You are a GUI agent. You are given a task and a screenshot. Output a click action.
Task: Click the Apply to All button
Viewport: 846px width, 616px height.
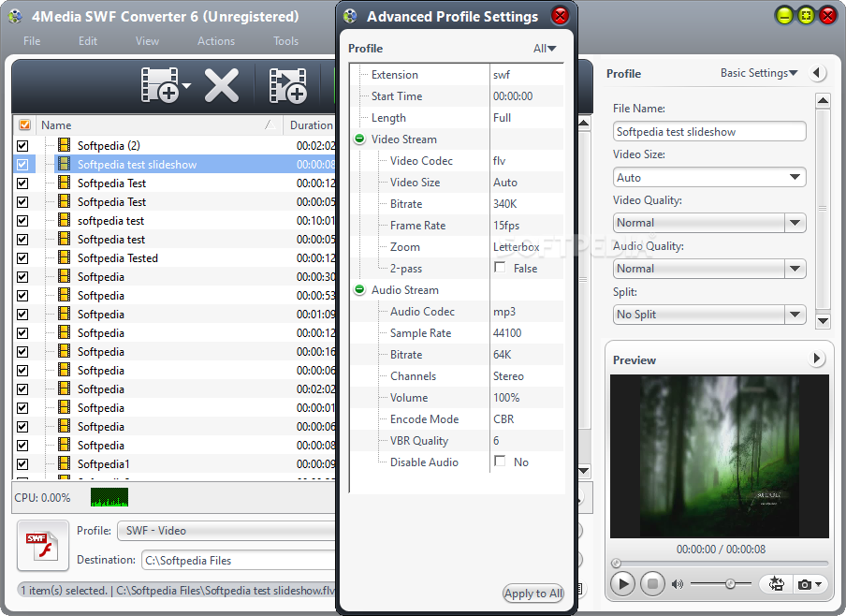533,594
